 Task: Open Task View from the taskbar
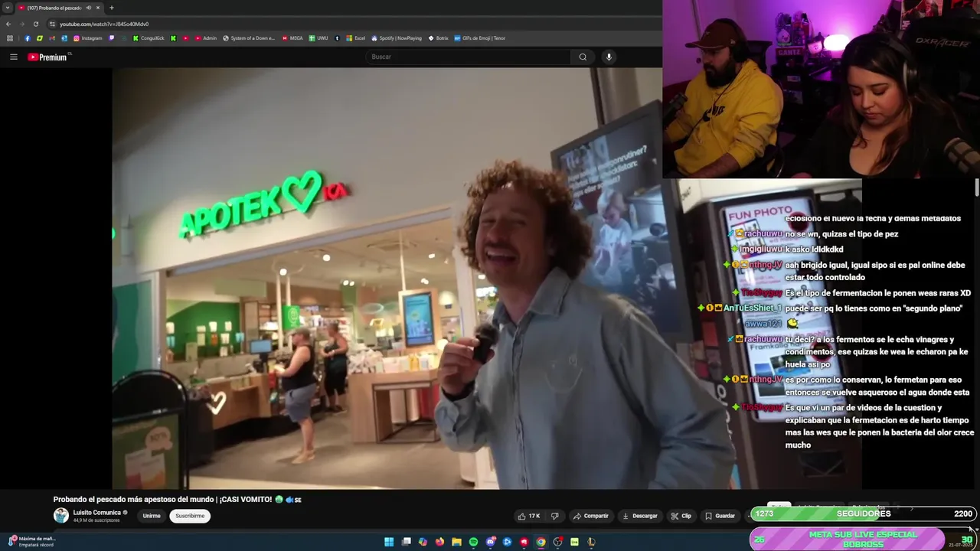tap(407, 542)
